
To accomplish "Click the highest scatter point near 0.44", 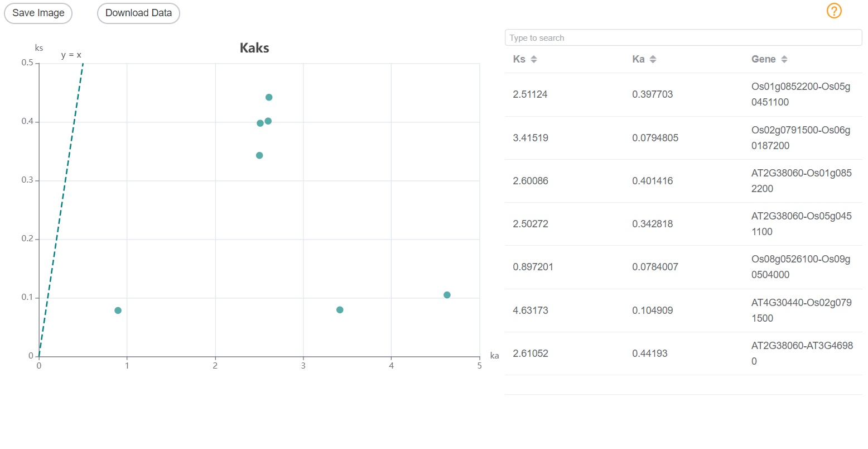I will point(269,97).
